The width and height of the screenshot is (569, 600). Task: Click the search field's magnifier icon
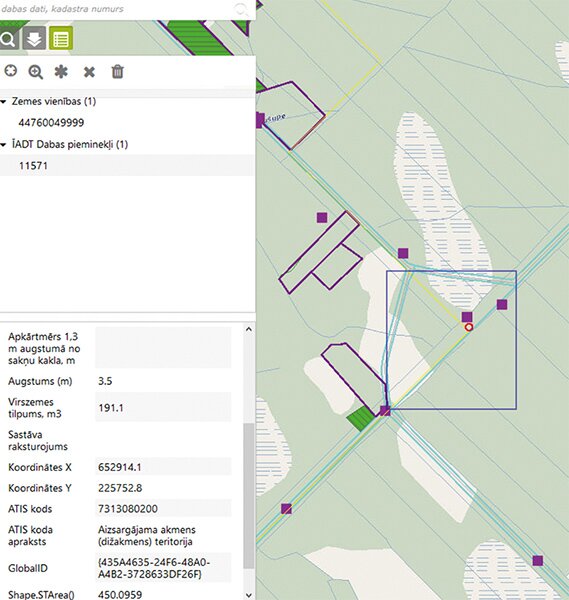click(241, 9)
